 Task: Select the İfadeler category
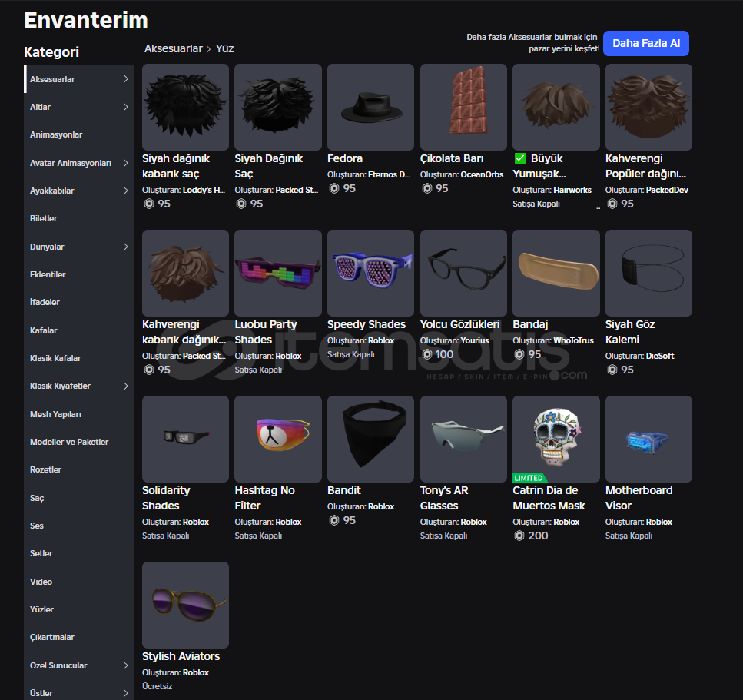click(79, 303)
